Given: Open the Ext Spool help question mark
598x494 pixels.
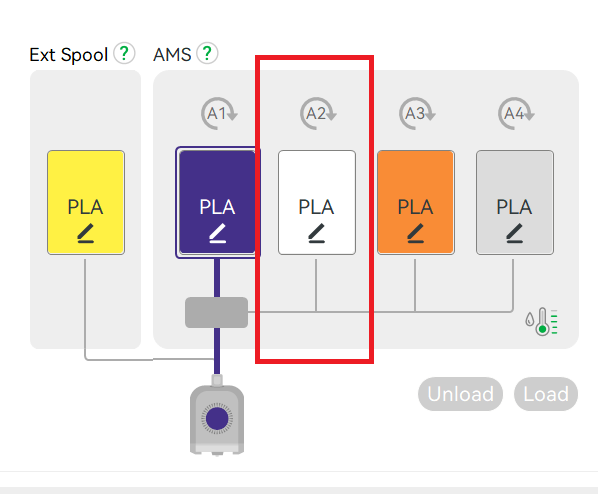Looking at the screenshot, I should [124, 53].
